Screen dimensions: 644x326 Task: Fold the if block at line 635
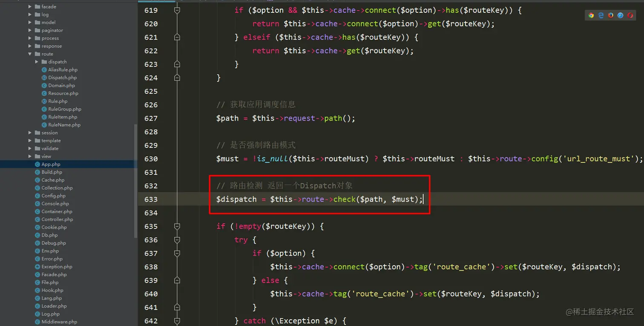coord(177,226)
